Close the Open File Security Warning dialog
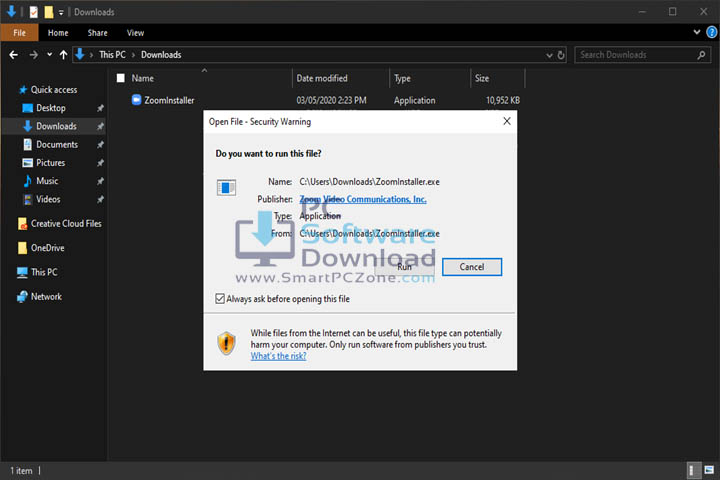This screenshot has width=720, height=480. tap(506, 121)
